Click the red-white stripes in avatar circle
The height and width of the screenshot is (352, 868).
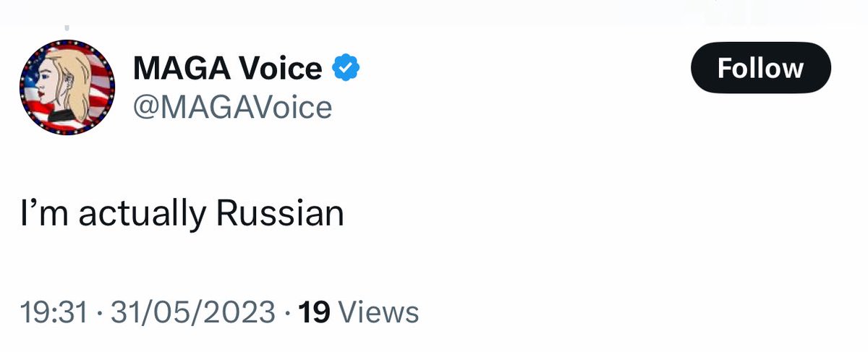pos(101,90)
